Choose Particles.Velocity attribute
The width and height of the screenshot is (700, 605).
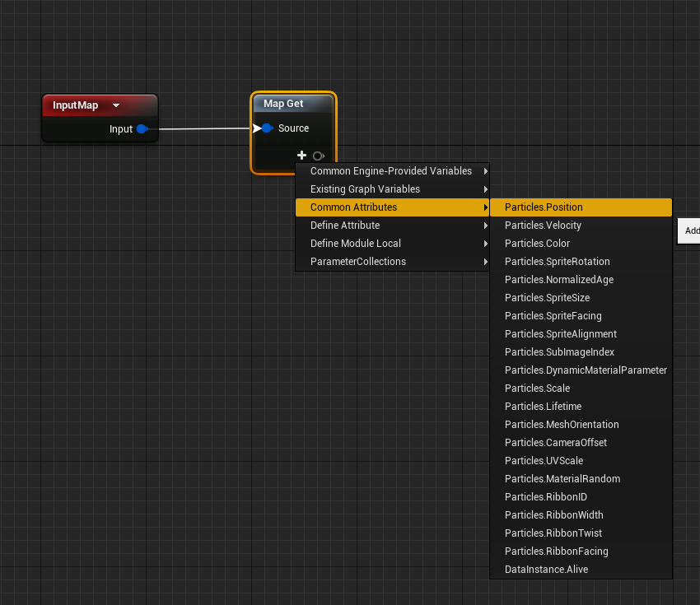tap(581, 226)
